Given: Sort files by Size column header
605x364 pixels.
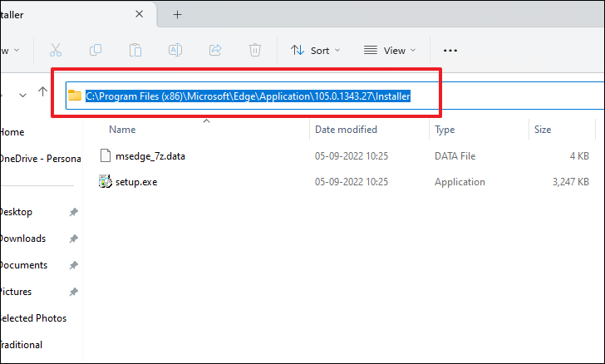Looking at the screenshot, I should coord(543,130).
